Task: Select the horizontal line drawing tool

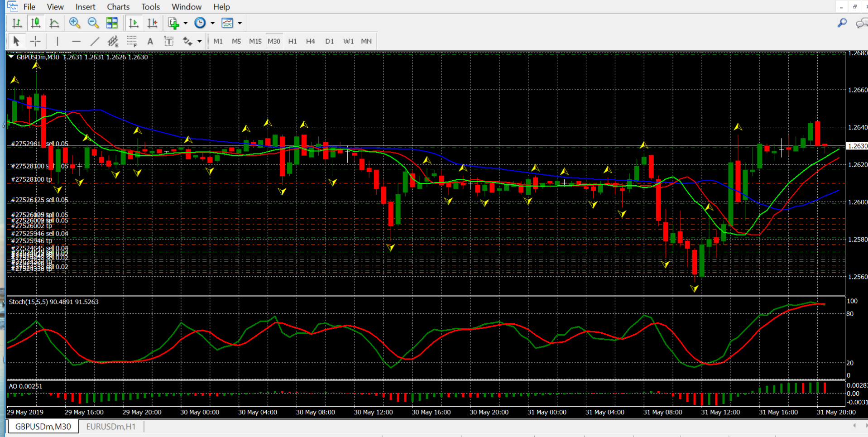Action: click(x=76, y=41)
